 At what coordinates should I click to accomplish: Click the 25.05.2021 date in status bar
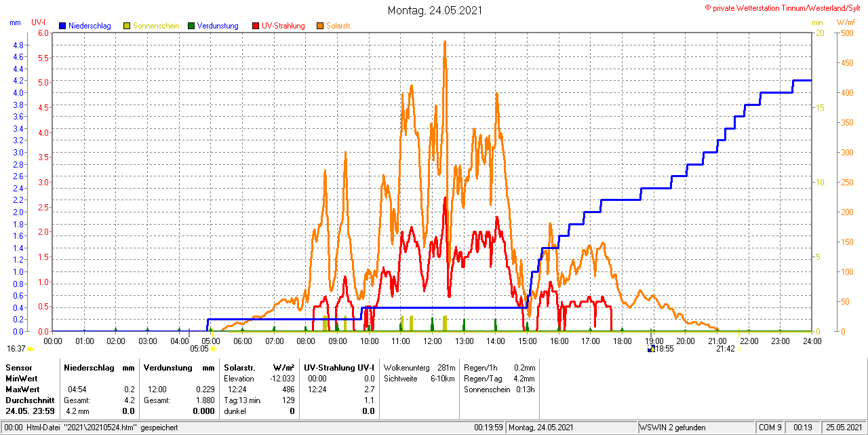[x=843, y=428]
